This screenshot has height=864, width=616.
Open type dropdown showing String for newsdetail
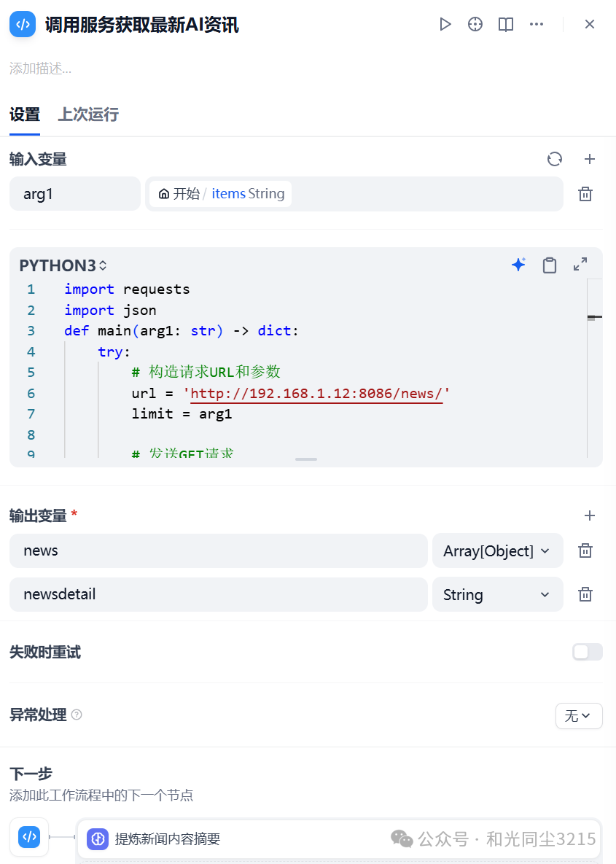pos(497,594)
